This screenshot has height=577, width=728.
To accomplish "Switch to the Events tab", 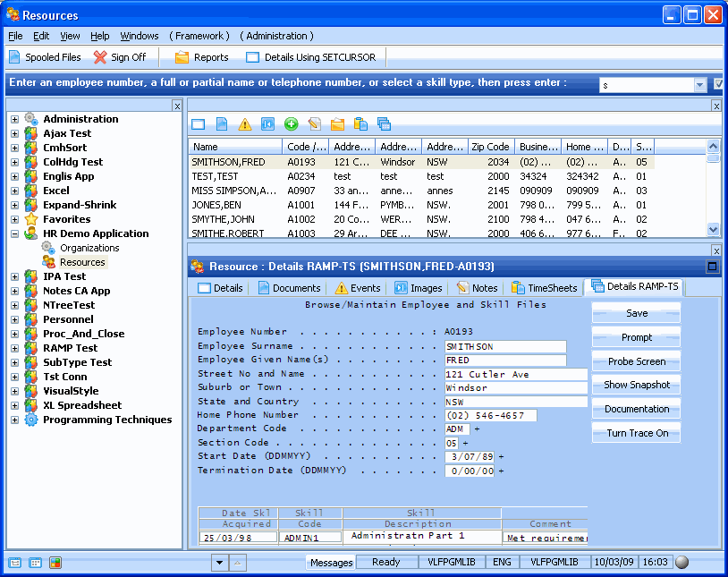I will (x=358, y=288).
